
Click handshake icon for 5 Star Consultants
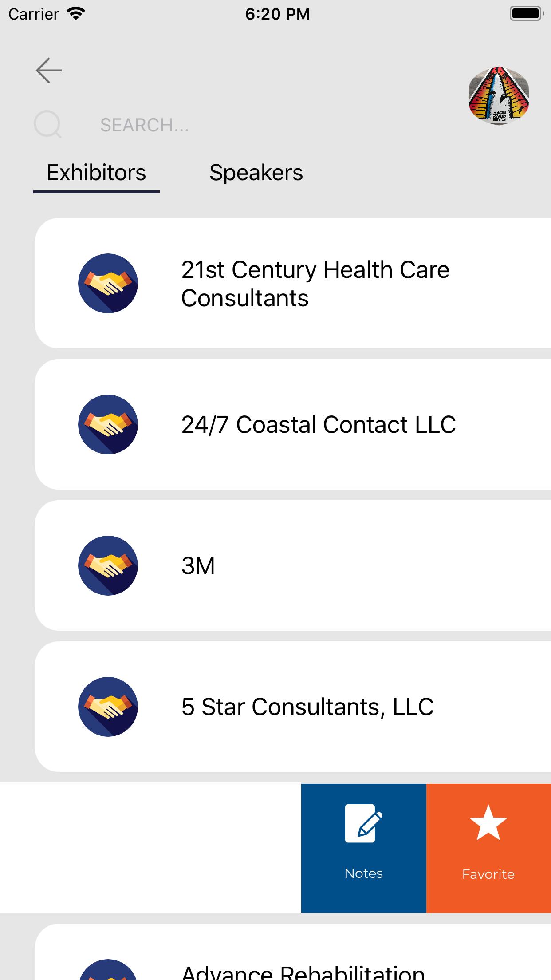coord(108,707)
